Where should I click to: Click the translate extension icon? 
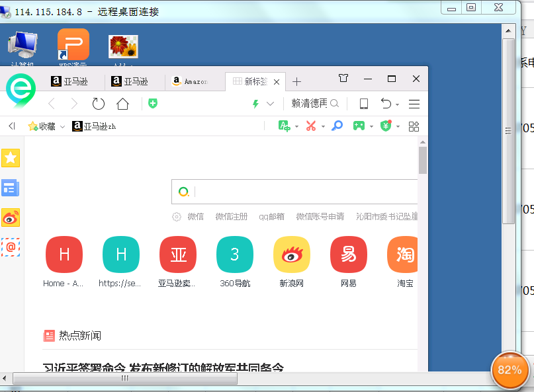click(x=284, y=126)
